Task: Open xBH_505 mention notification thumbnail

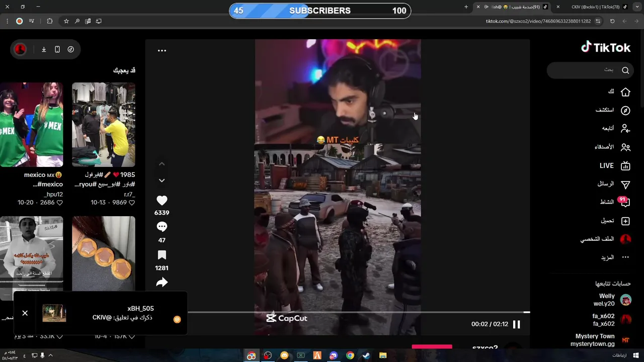Action: (x=54, y=313)
